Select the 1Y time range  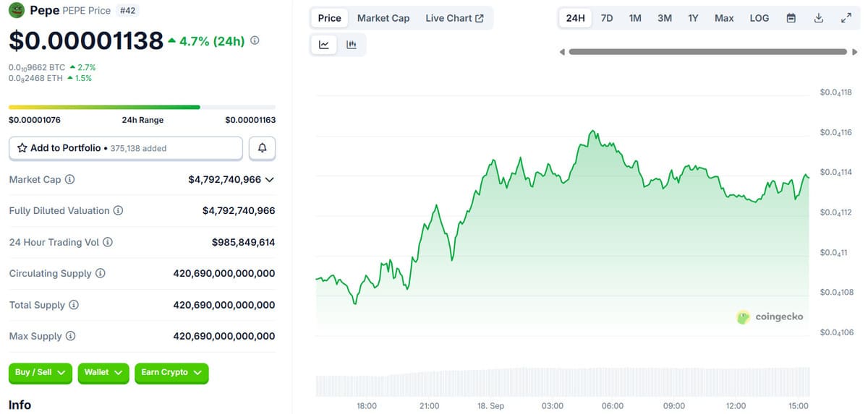(693, 18)
